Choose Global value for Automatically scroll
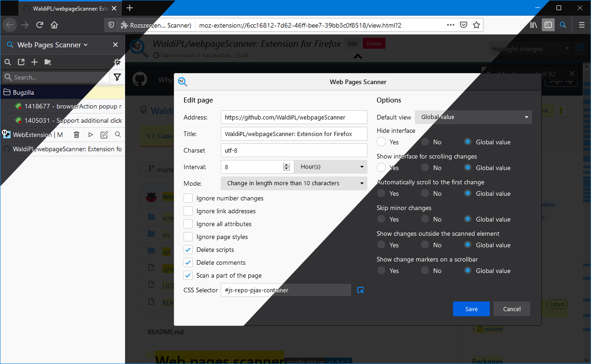 click(x=468, y=193)
